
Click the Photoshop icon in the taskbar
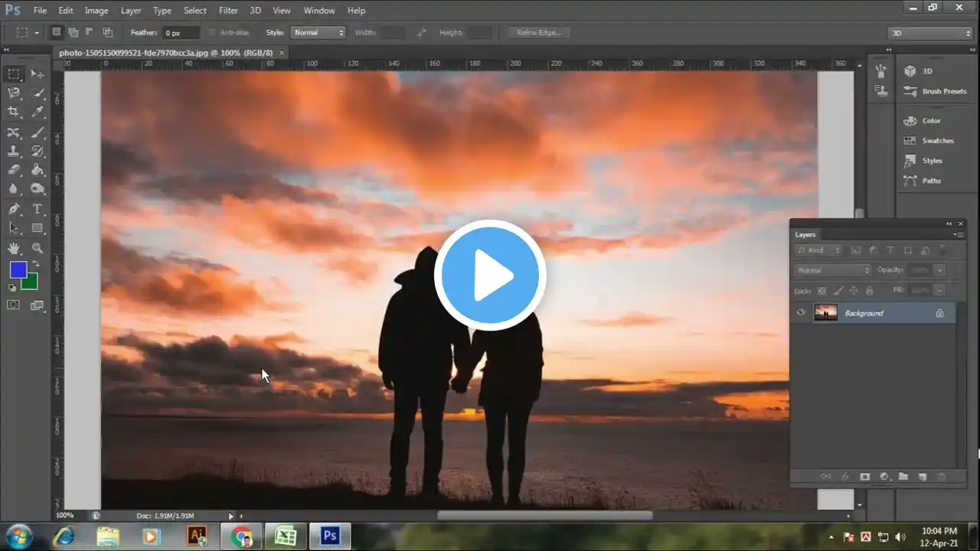[330, 536]
